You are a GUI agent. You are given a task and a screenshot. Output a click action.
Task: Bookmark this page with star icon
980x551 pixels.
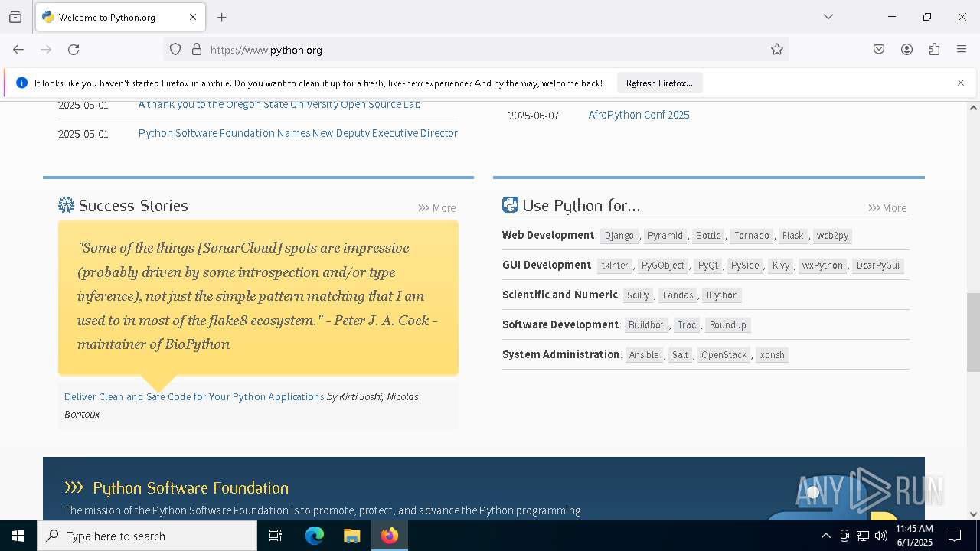point(777,50)
